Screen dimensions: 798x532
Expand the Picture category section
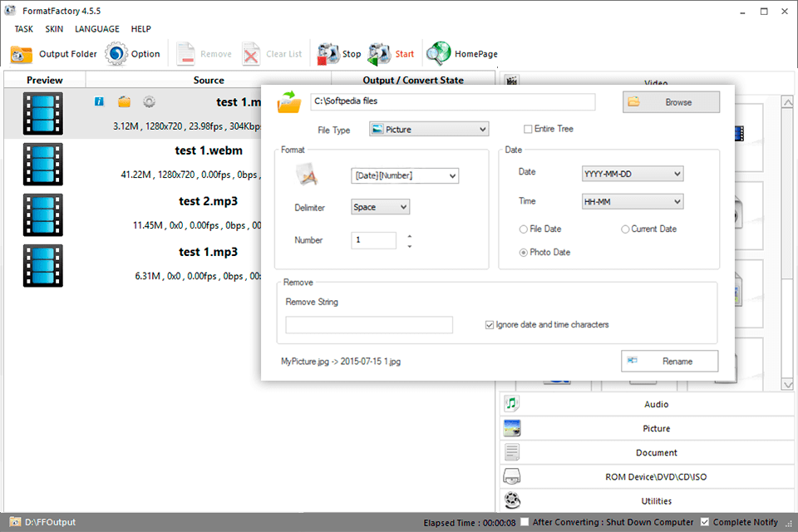click(x=647, y=428)
